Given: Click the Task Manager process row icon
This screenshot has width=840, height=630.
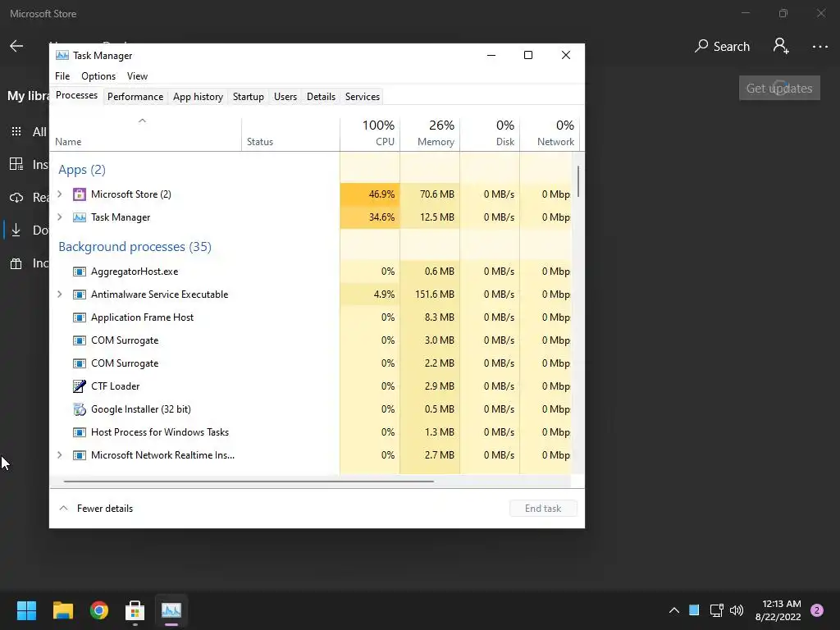Looking at the screenshot, I should pos(80,217).
